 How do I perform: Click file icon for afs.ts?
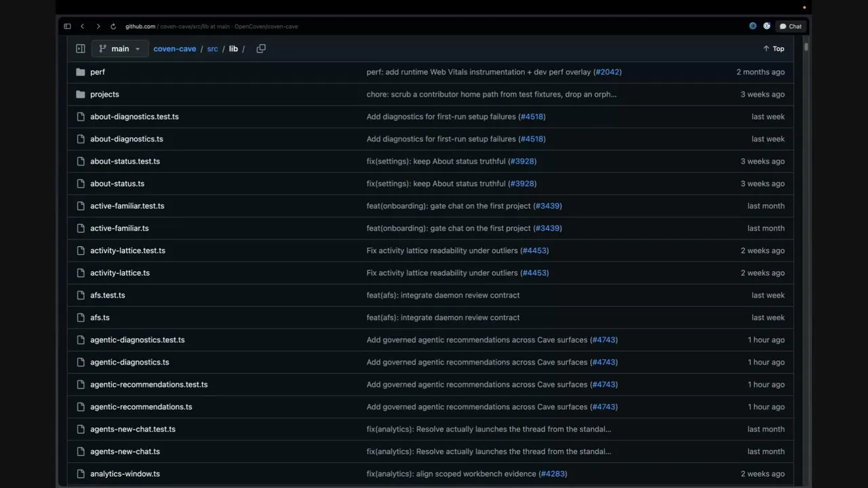[81, 318]
